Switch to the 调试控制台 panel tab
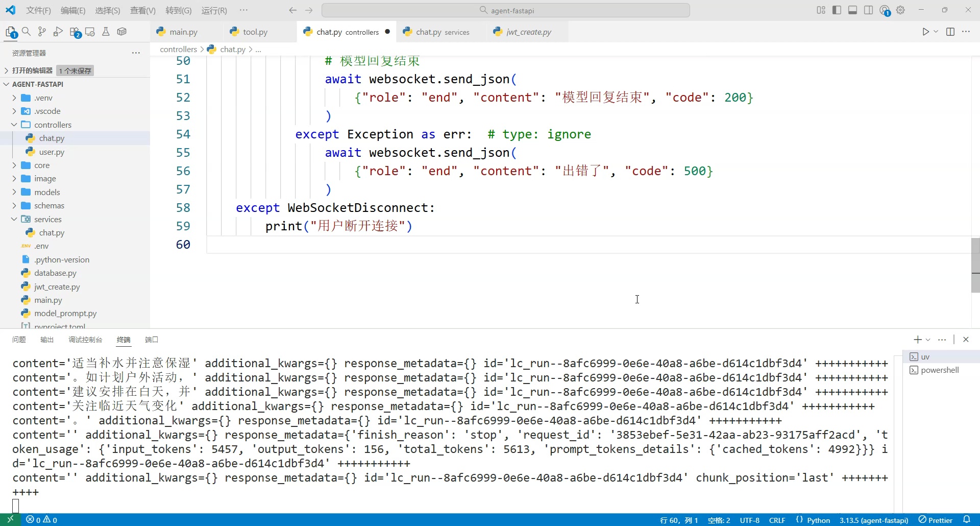This screenshot has width=980, height=526. coord(85,340)
